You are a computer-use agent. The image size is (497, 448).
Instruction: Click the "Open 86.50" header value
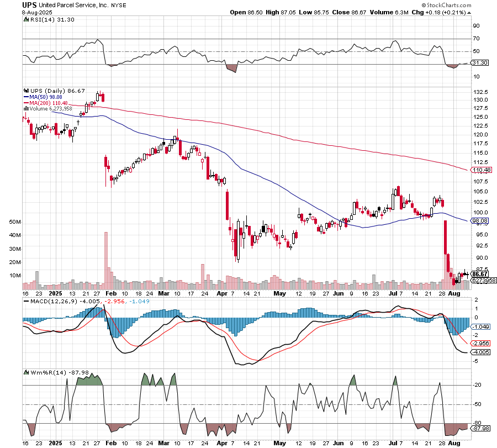246,12
